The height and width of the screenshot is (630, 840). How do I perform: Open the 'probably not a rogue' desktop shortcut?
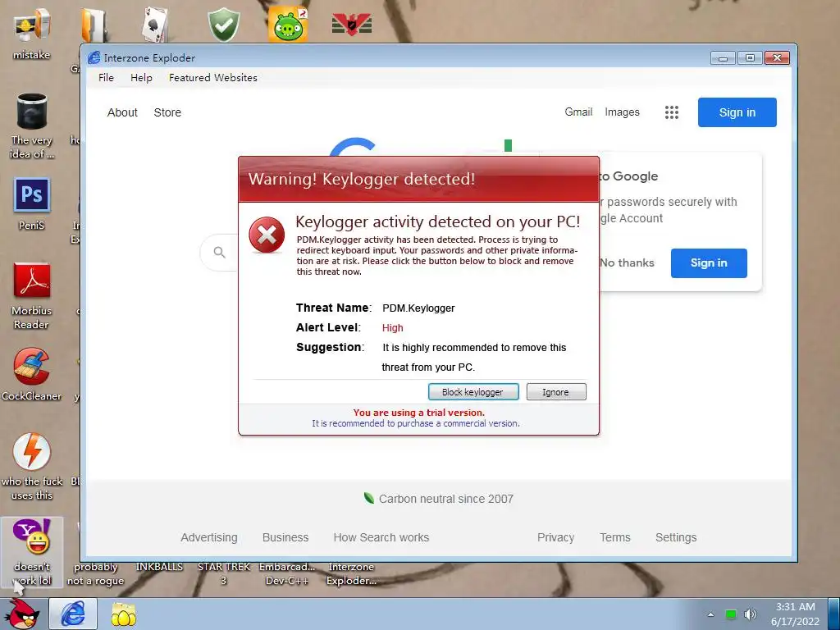pyautogui.click(x=95, y=573)
